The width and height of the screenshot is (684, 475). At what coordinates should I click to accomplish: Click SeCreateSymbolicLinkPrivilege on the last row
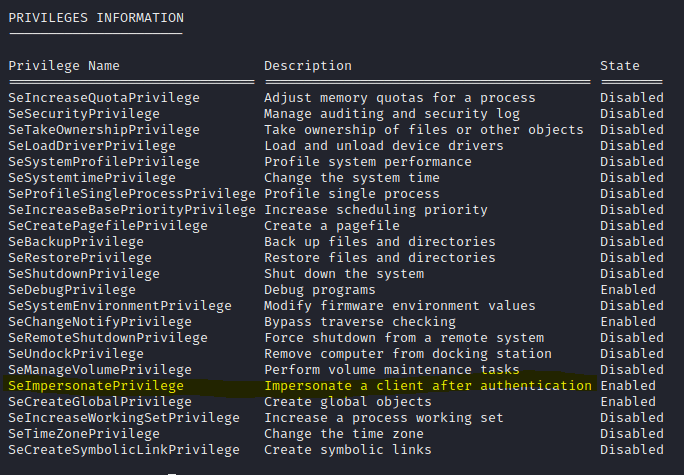(x=124, y=450)
